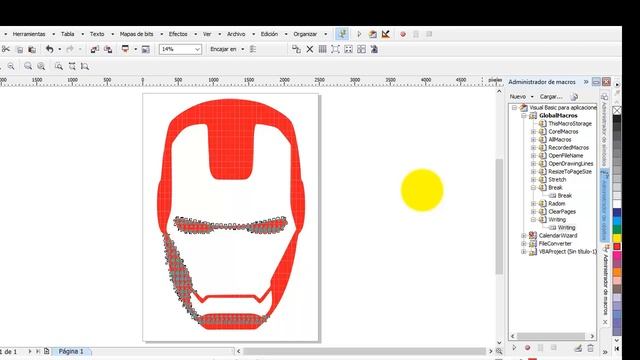Viewport: 640px width, 360px height.
Task: Toggle the highlighted snap toolbar button
Action: pyautogui.click(x=342, y=34)
